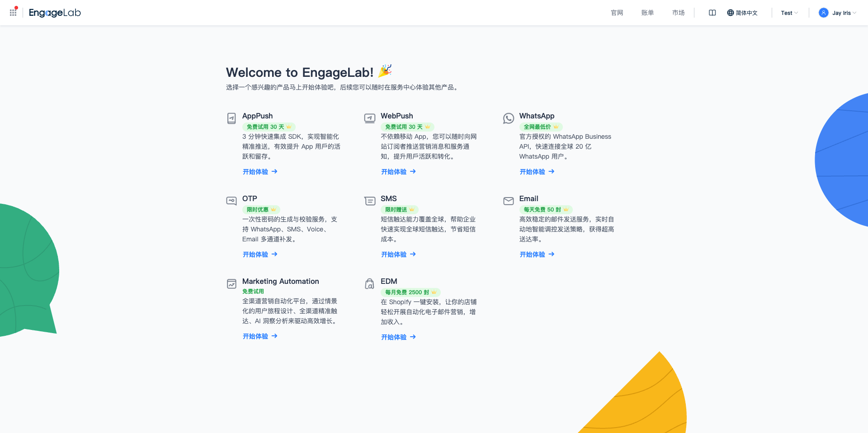
Task: Click the WhatsApp title
Action: coord(537,116)
